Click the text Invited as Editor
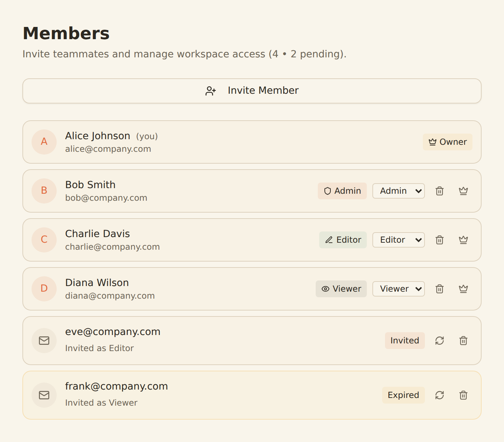Image resolution: width=504 pixels, height=442 pixels. point(99,348)
